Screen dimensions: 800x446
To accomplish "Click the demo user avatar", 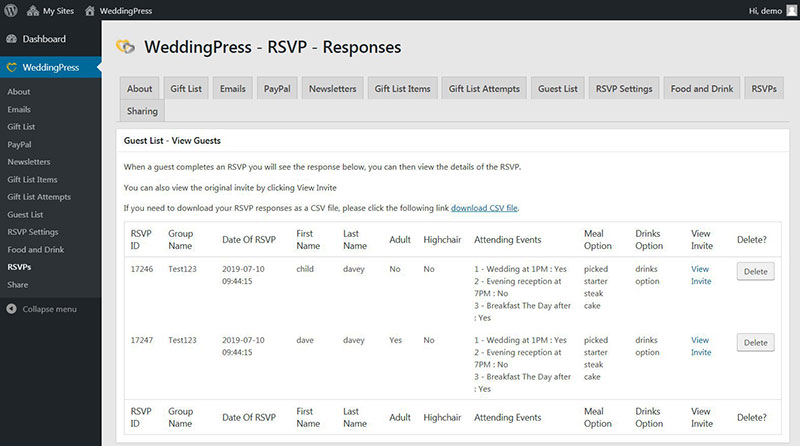I will 791,10.
